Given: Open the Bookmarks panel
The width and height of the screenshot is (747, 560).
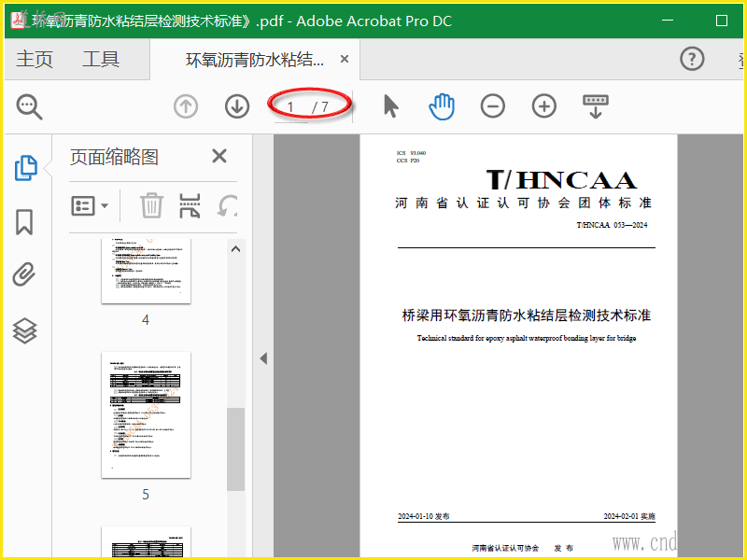Looking at the screenshot, I should click(x=24, y=222).
